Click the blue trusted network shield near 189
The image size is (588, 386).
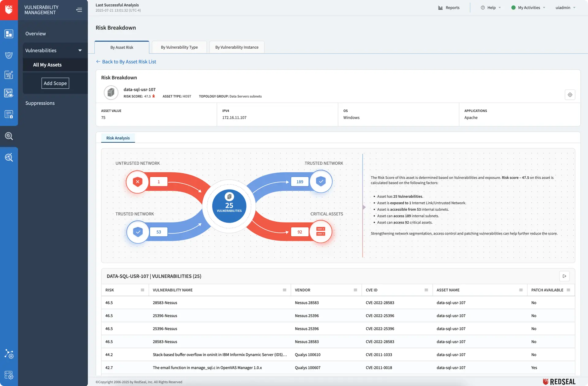321,182
